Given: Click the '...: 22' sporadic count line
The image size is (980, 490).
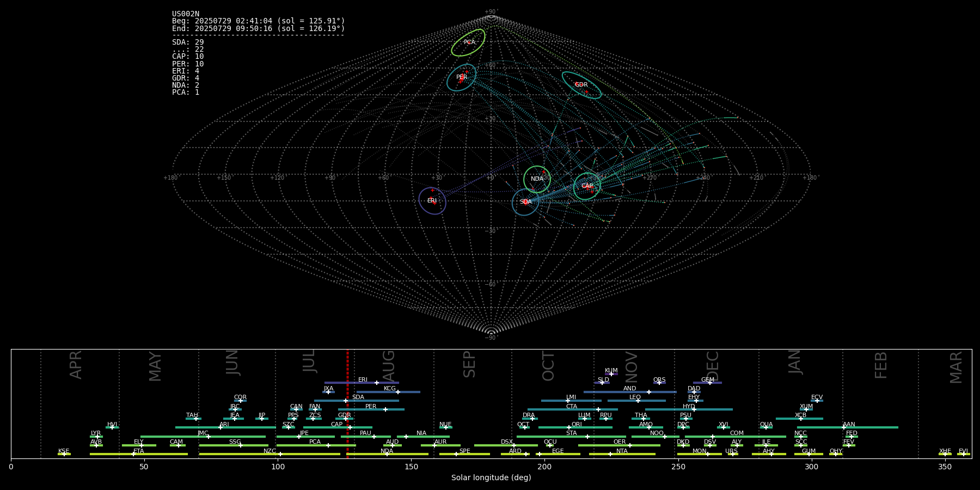Looking at the screenshot, I should pos(188,50).
